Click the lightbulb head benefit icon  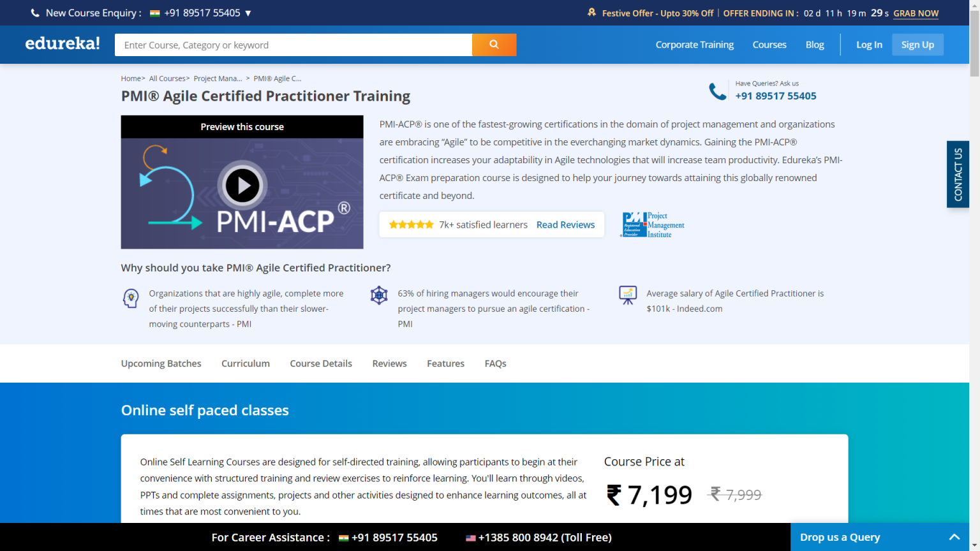[131, 298]
